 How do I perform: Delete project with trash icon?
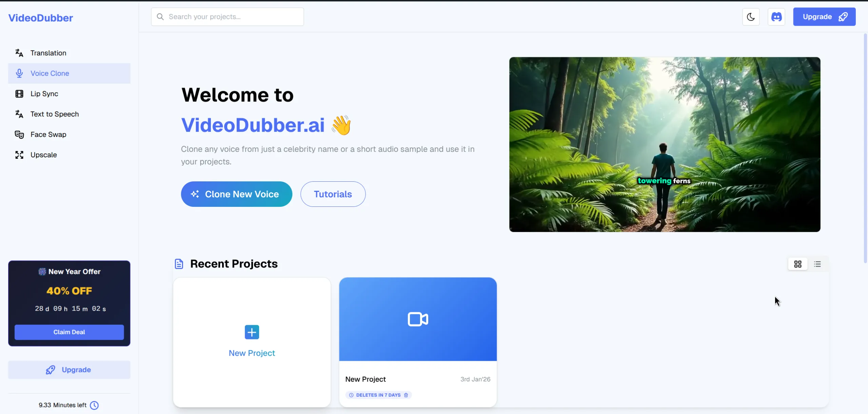click(x=406, y=395)
